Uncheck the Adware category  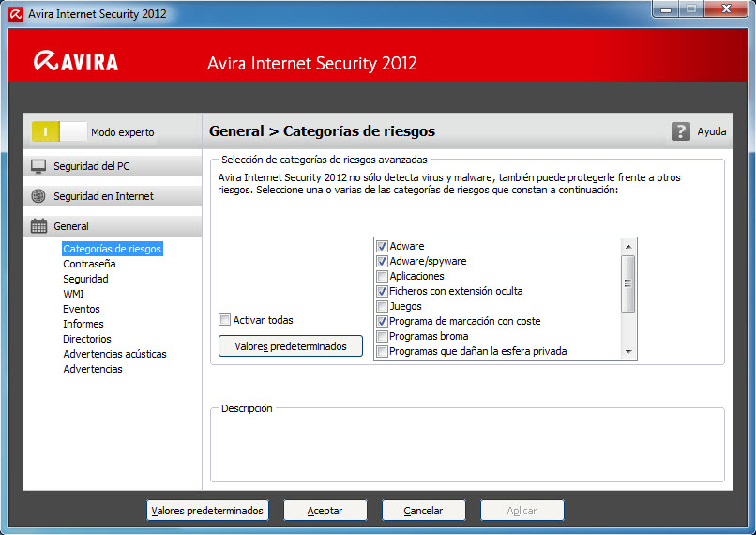coord(382,246)
